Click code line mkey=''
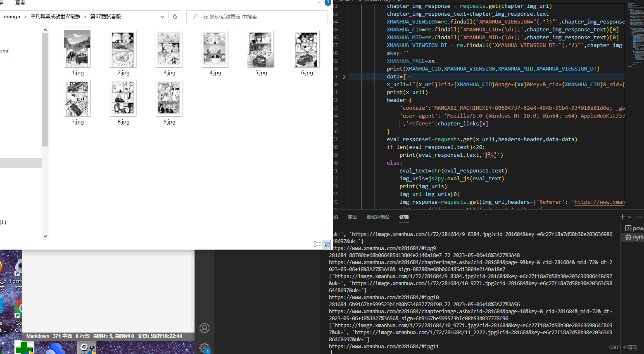 pos(397,53)
